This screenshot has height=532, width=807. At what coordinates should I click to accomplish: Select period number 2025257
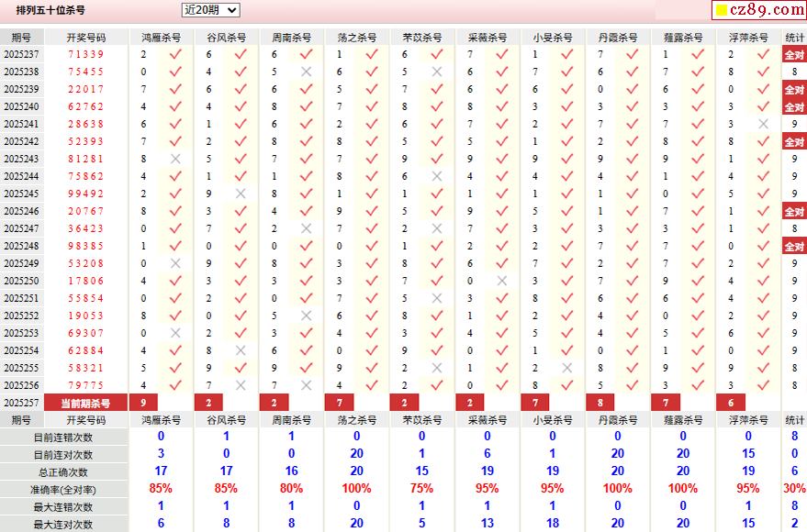[x=21, y=403]
